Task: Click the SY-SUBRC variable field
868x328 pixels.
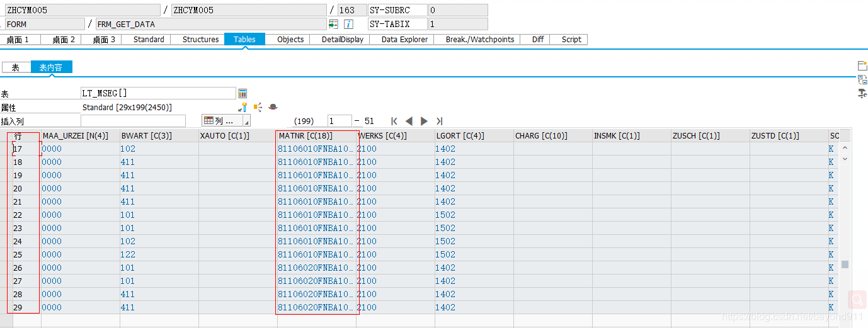Action: (x=397, y=10)
